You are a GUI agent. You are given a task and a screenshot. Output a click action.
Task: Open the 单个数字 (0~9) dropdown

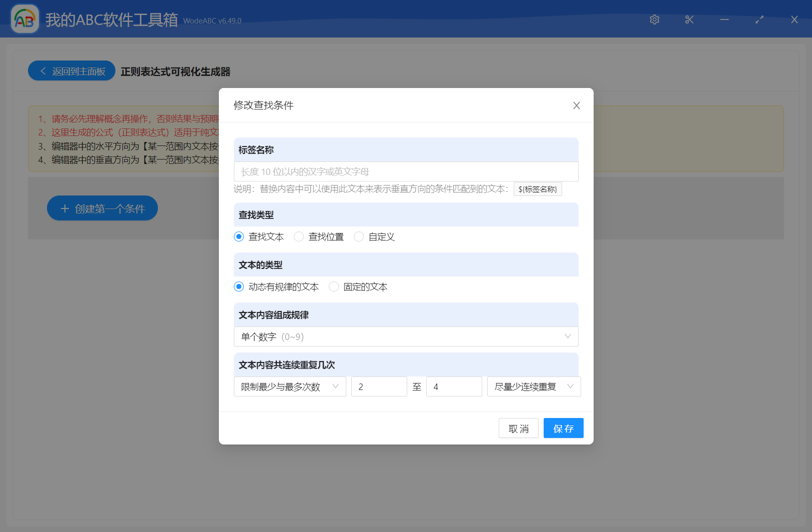pyautogui.click(x=406, y=336)
